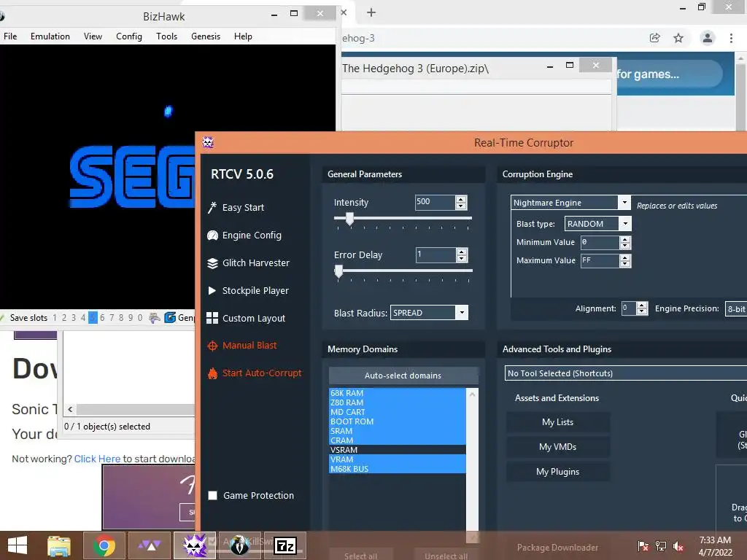Click the Genesis core icon in BizHawk status bar
747x560 pixels.
point(170,318)
